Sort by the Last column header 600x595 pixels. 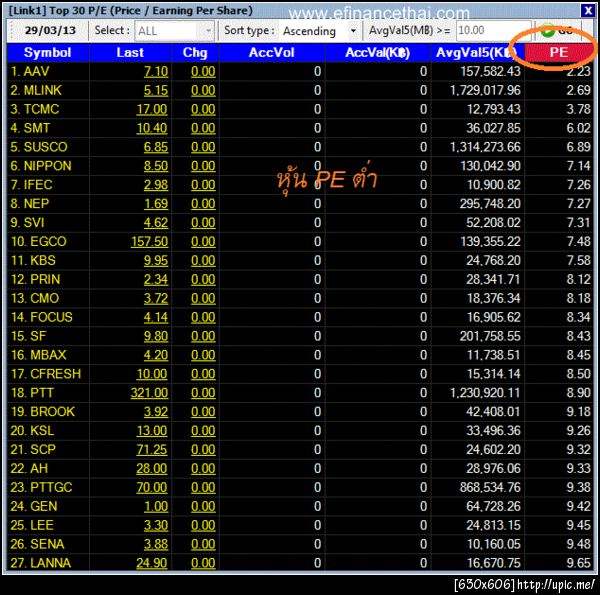[x=130, y=52]
